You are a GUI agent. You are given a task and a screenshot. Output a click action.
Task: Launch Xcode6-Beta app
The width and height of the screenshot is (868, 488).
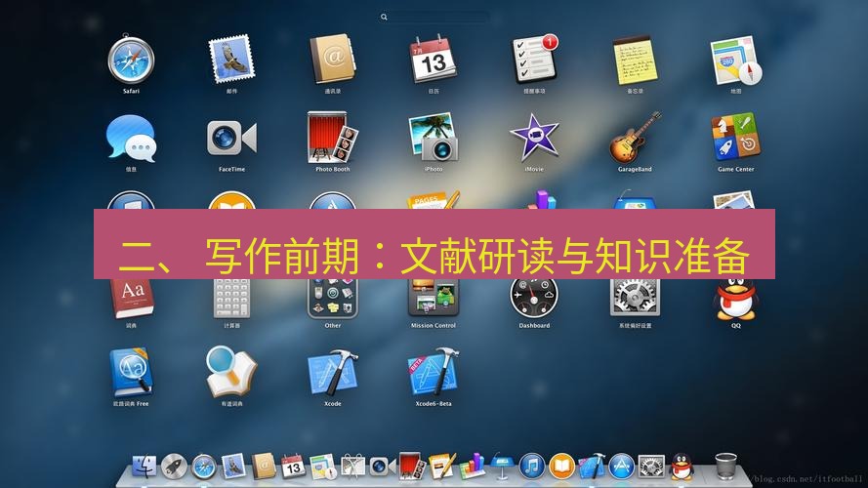coord(433,373)
